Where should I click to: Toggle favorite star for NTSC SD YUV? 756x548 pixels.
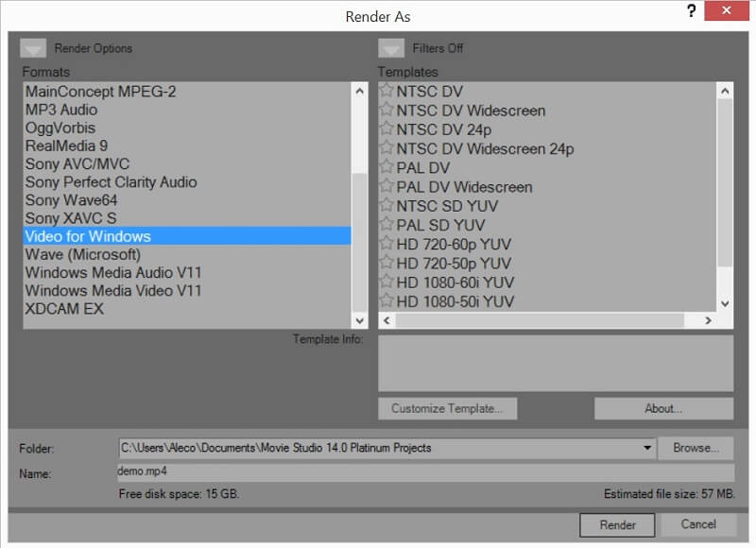pyautogui.click(x=387, y=205)
